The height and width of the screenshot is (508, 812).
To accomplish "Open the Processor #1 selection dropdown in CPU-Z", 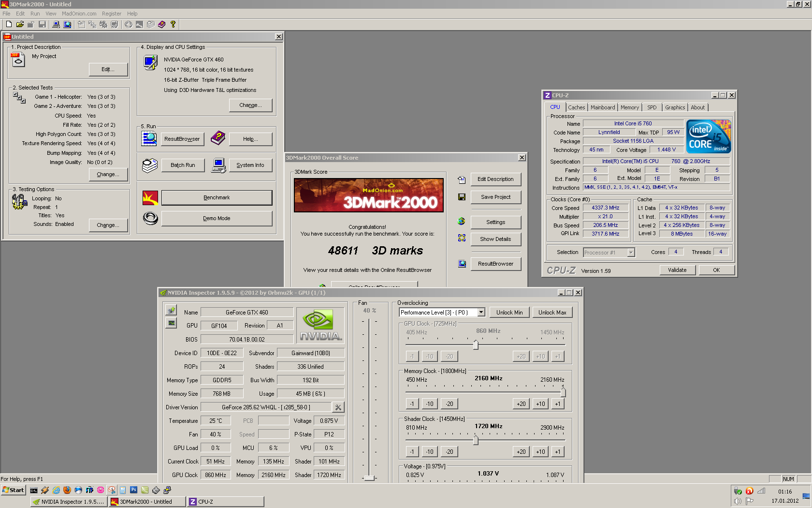I will pyautogui.click(x=631, y=252).
